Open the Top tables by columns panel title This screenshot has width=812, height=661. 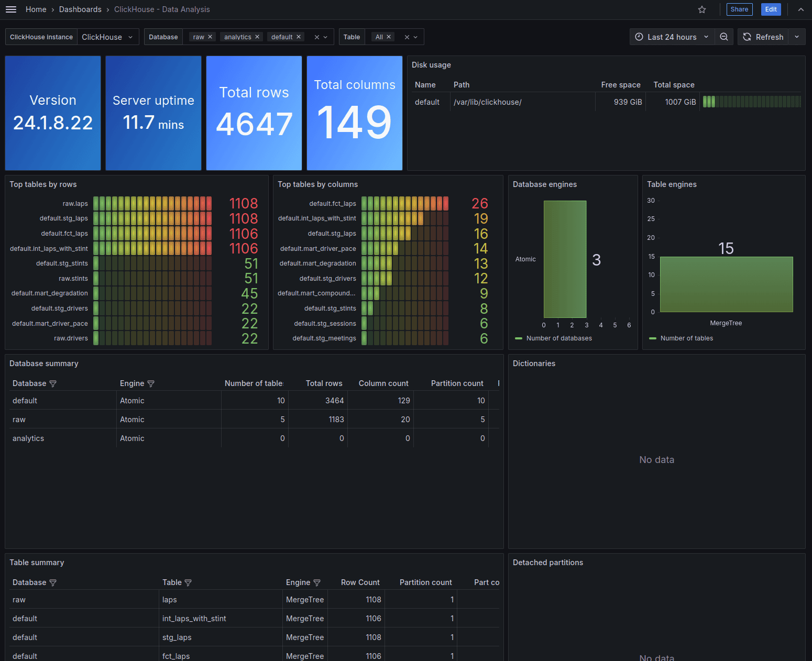(317, 184)
